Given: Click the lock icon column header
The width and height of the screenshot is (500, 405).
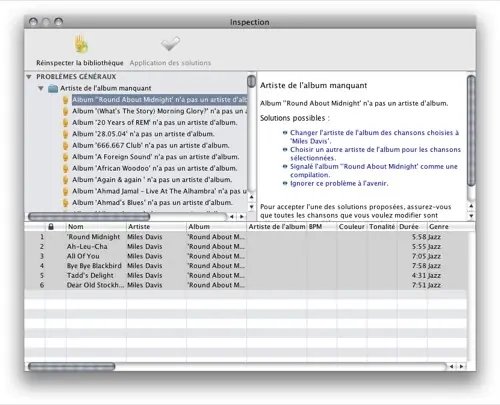Looking at the screenshot, I should tap(51, 227).
